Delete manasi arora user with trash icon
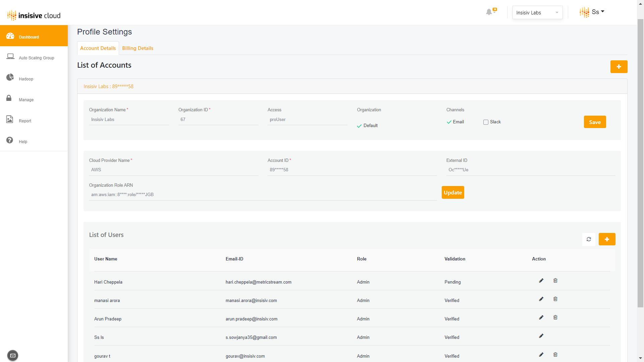 (555, 299)
